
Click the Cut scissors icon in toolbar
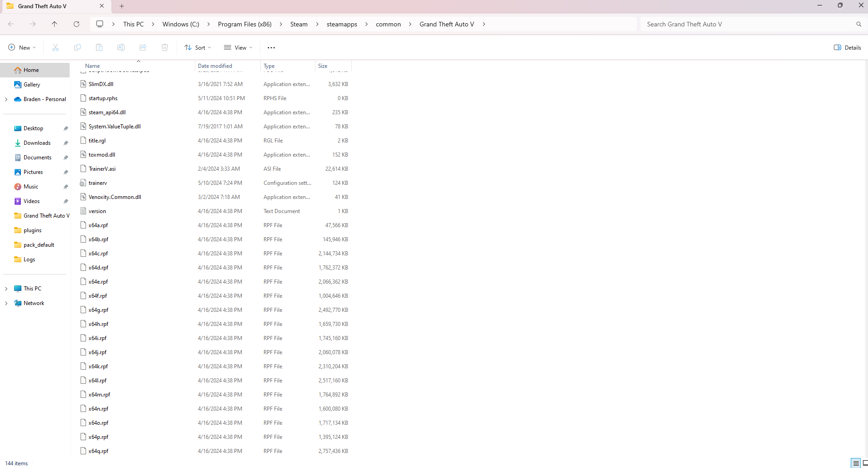(x=56, y=47)
